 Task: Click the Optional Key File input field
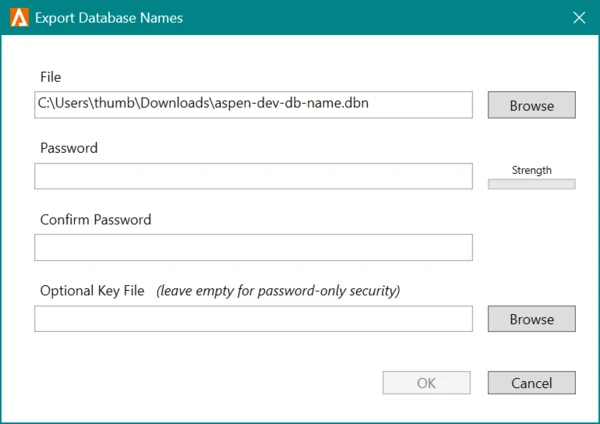[253, 318]
